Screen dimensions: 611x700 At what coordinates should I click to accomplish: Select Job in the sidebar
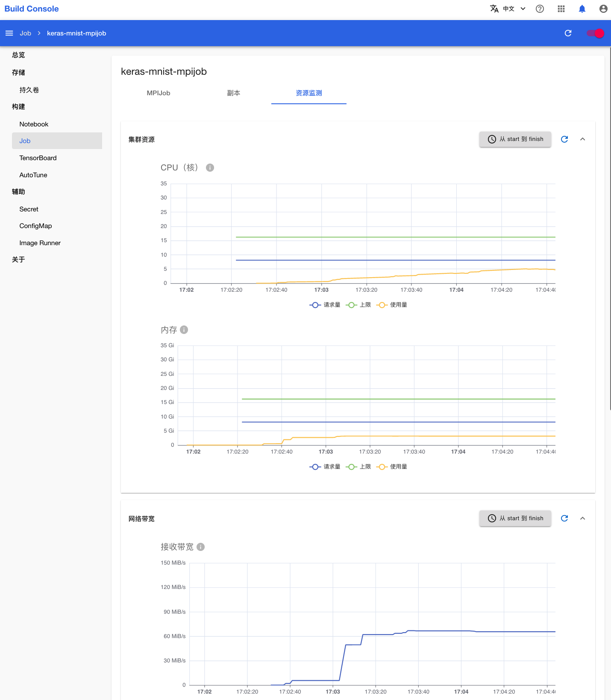57,141
